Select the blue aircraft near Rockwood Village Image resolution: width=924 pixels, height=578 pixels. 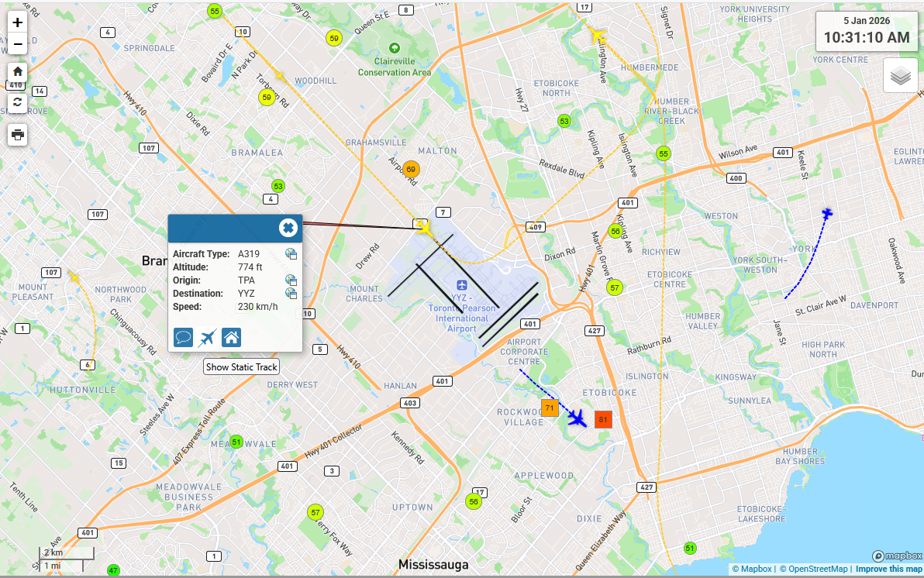(x=576, y=418)
